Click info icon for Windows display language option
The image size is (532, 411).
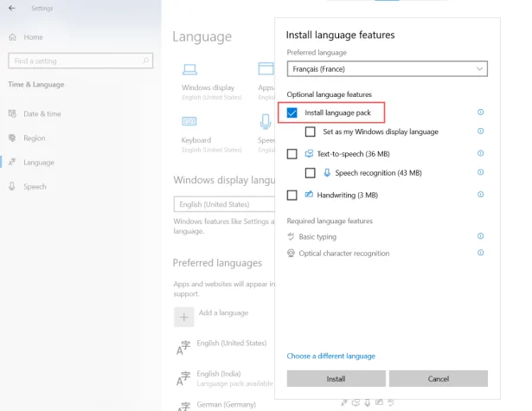(x=480, y=131)
